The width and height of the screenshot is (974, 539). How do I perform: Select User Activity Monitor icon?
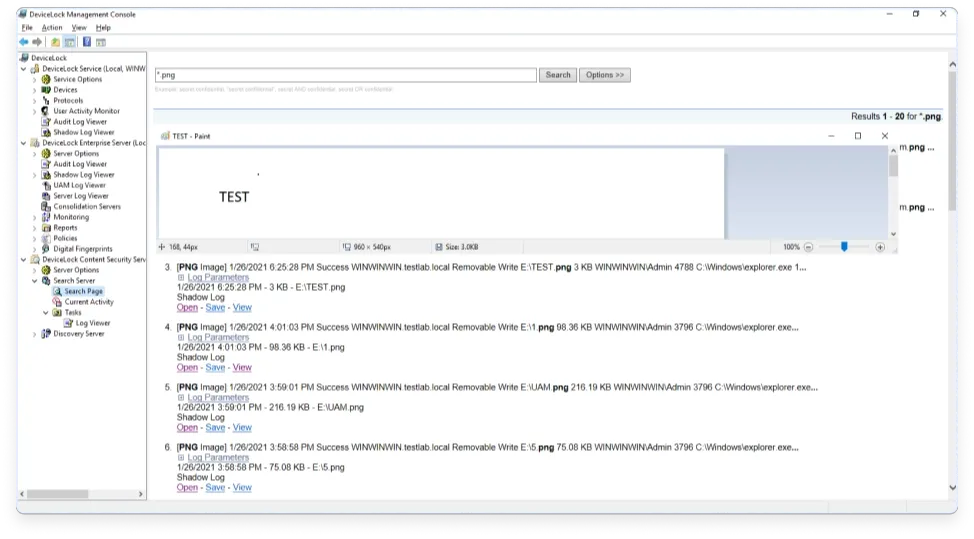coord(46,111)
